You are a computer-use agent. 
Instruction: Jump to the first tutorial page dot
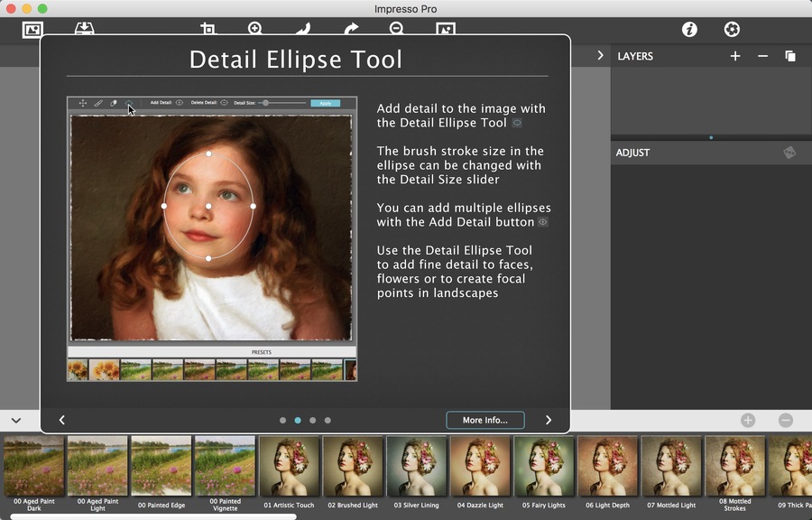click(282, 421)
